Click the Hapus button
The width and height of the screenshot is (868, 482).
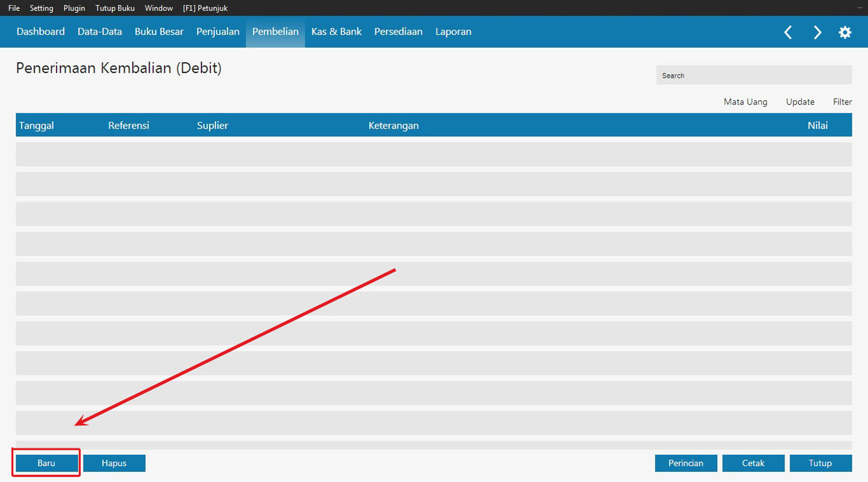click(114, 463)
